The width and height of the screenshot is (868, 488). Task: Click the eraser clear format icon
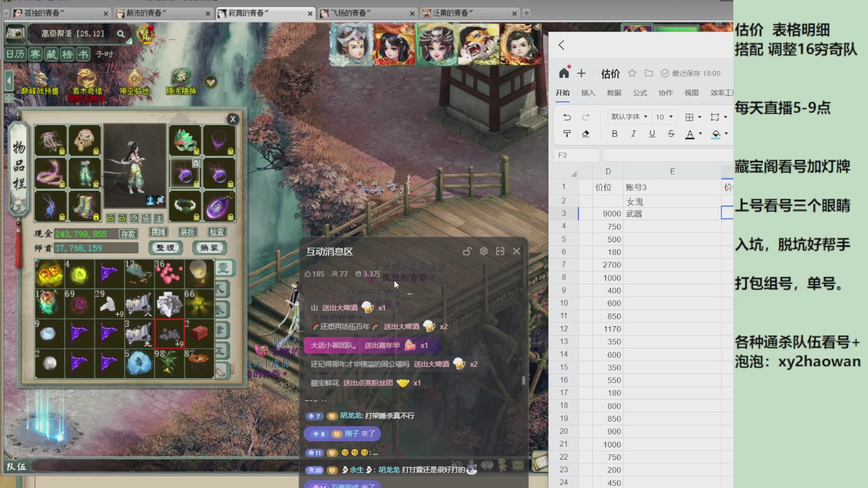coord(585,134)
